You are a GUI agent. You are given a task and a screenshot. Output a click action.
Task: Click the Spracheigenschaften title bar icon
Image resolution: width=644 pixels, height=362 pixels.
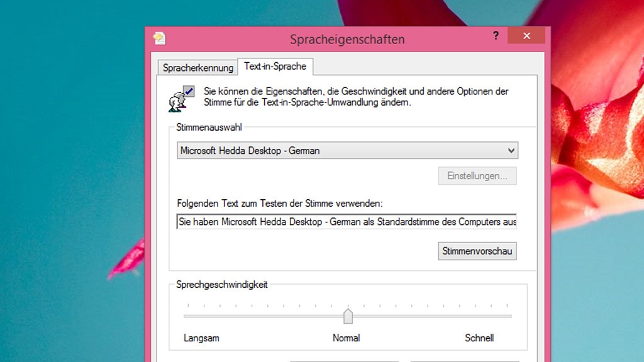(159, 38)
